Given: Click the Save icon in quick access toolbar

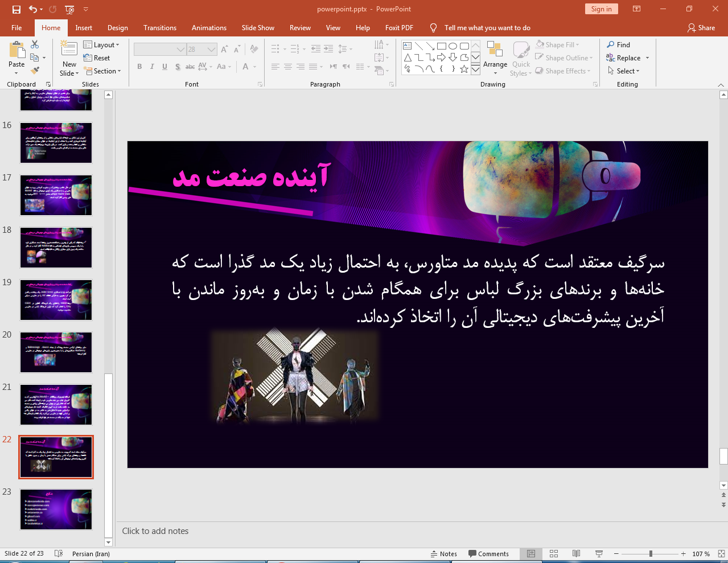Looking at the screenshot, I should tap(17, 9).
